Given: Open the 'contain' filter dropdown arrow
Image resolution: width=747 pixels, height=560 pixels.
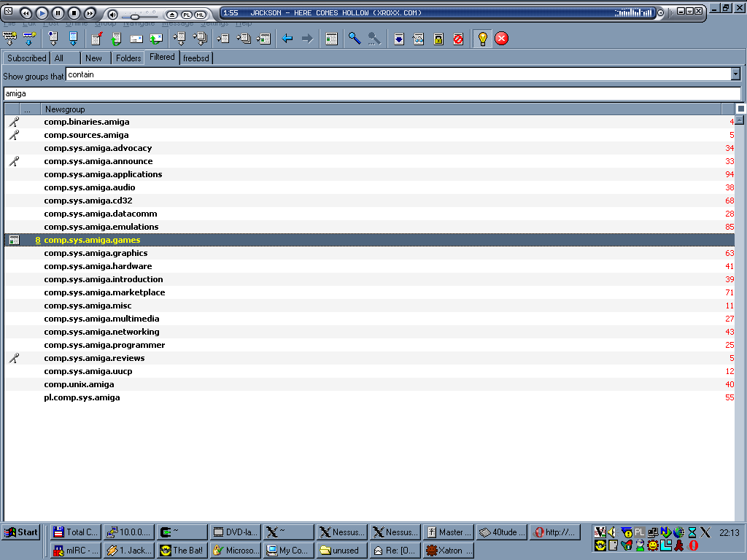Looking at the screenshot, I should coord(735,74).
